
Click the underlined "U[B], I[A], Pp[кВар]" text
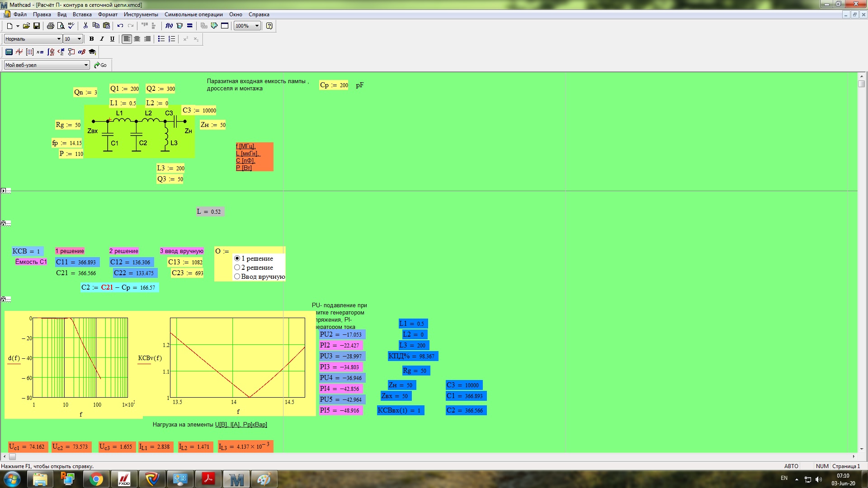241,424
